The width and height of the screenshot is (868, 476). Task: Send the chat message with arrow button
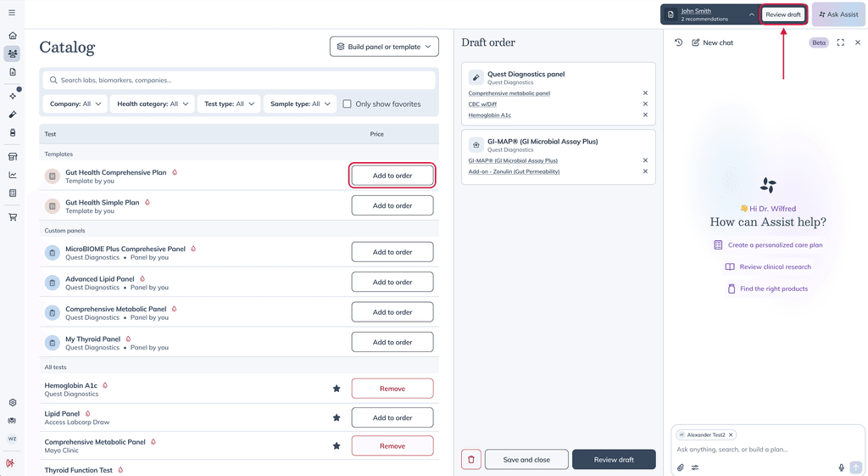856,468
